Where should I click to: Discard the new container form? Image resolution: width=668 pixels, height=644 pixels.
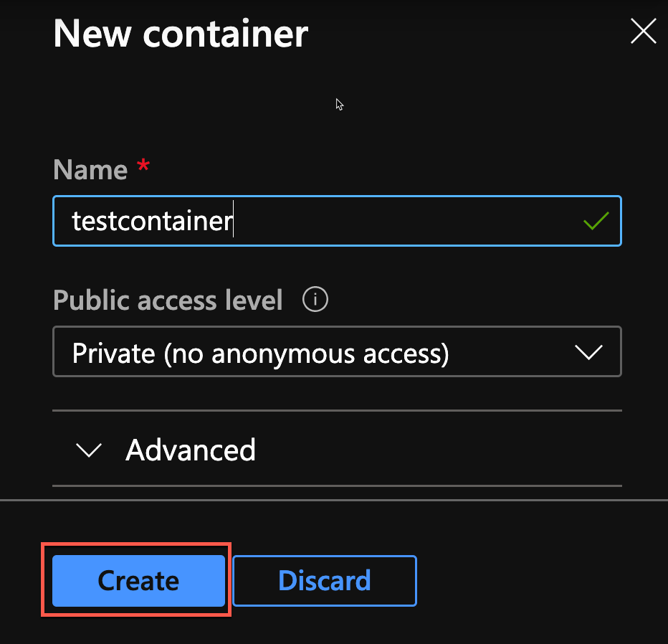click(x=324, y=580)
